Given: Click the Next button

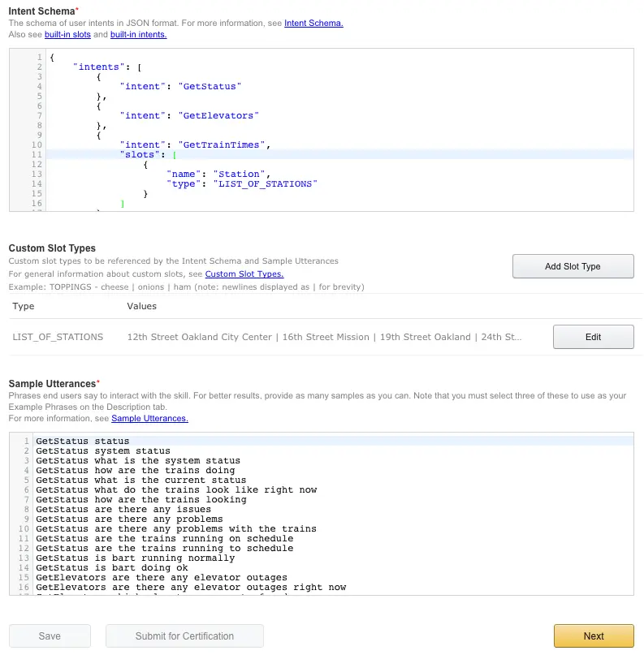Looking at the screenshot, I should point(593,636).
